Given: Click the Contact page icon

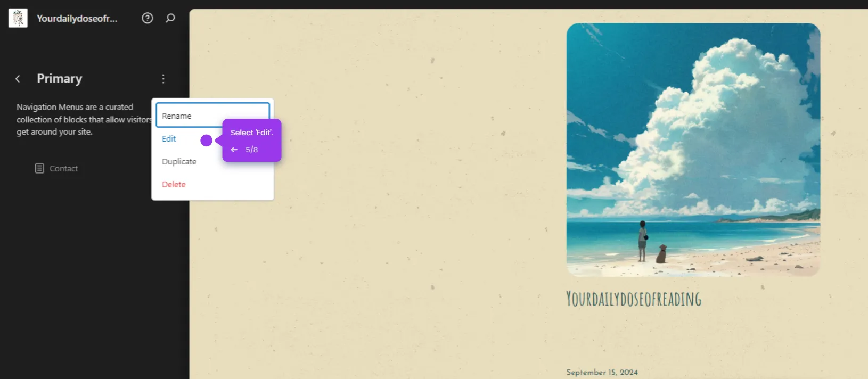Looking at the screenshot, I should pos(39,168).
